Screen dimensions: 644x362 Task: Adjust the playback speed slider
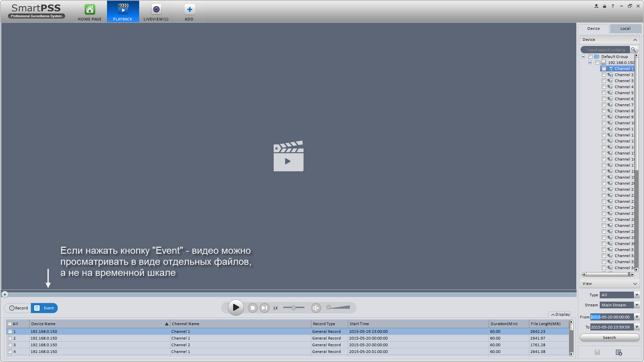(x=293, y=308)
